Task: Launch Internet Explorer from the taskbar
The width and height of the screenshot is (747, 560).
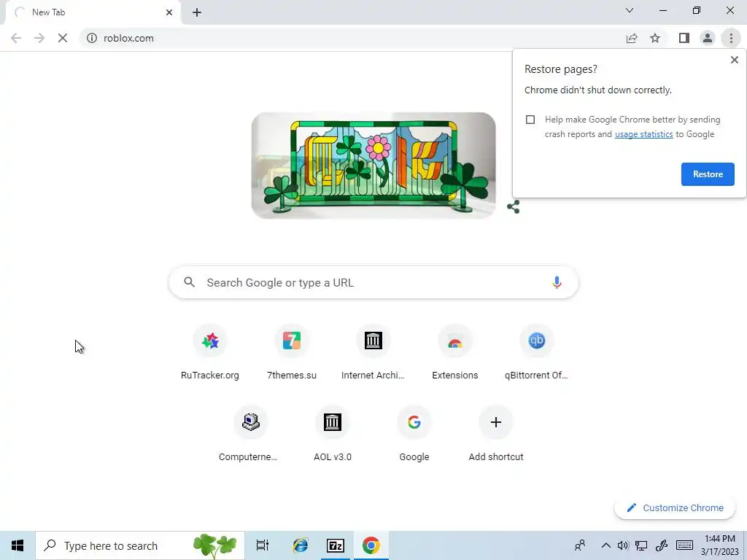Action: 300,545
